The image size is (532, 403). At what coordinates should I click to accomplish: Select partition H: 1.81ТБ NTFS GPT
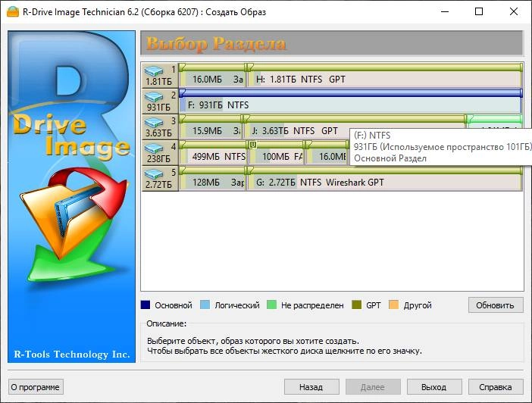pyautogui.click(x=384, y=75)
